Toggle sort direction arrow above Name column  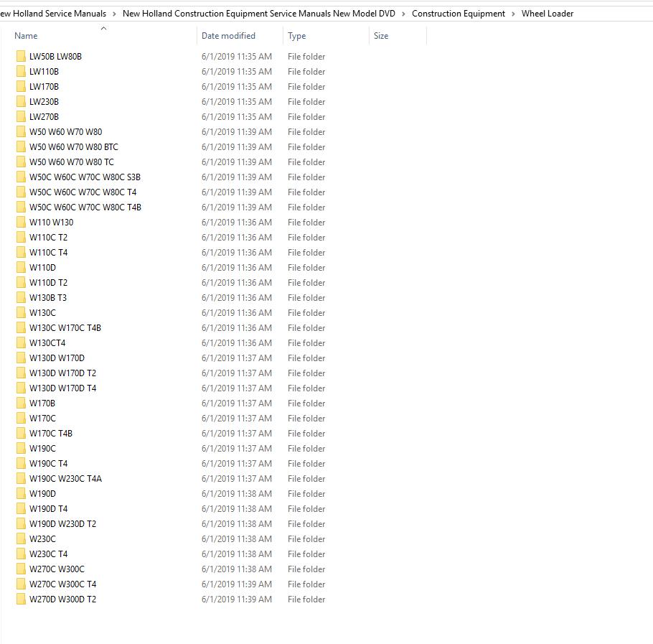104,28
